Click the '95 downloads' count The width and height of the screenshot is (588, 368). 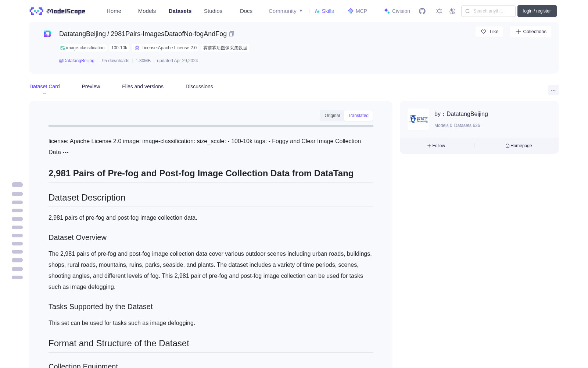[116, 61]
